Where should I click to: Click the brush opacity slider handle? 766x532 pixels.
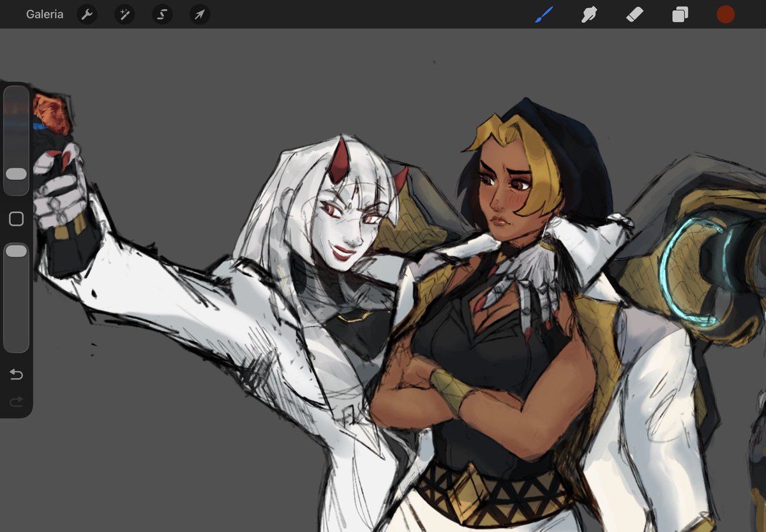click(16, 251)
